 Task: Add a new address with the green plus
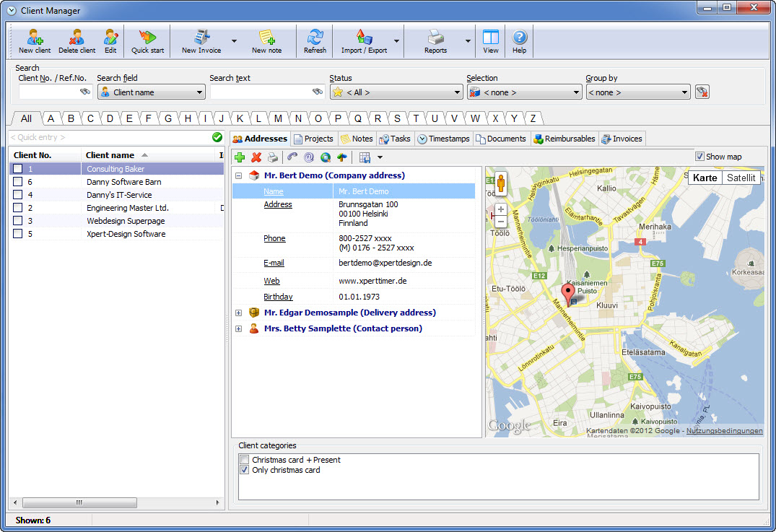[240, 157]
